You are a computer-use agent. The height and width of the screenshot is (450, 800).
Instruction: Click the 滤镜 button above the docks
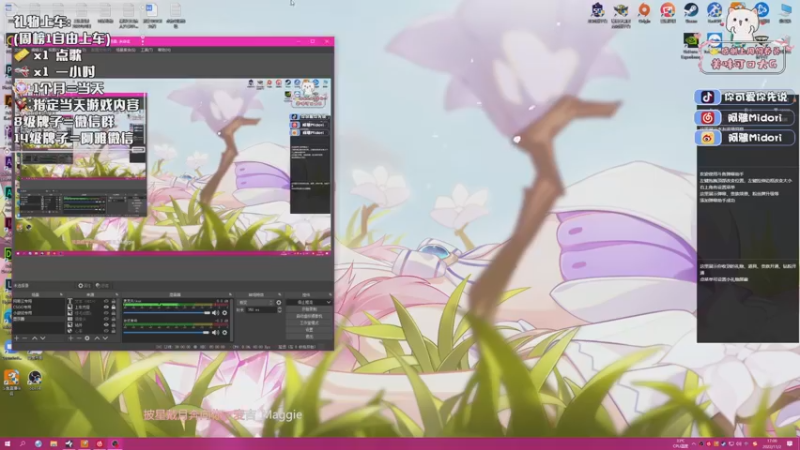102,286
